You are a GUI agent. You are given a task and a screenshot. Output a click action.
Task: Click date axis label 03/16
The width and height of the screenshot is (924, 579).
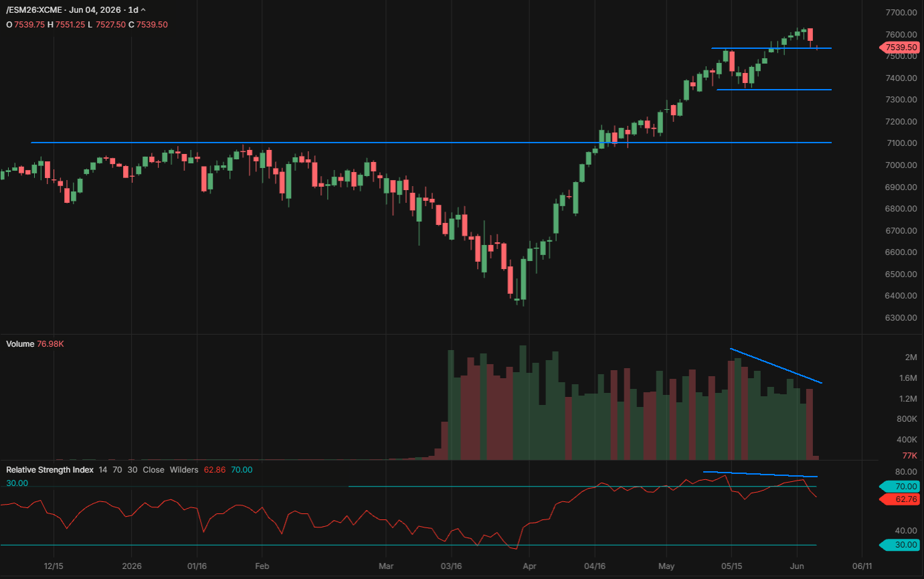pos(451,566)
